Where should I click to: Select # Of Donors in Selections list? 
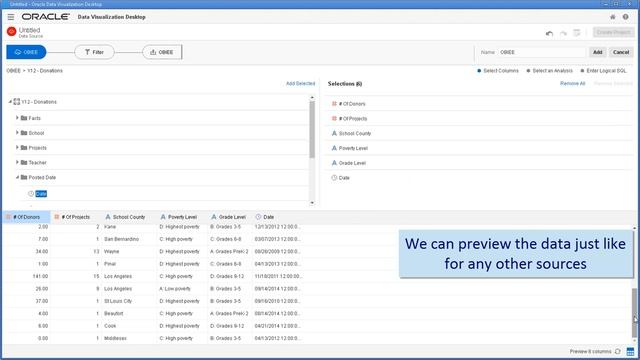(x=478, y=104)
